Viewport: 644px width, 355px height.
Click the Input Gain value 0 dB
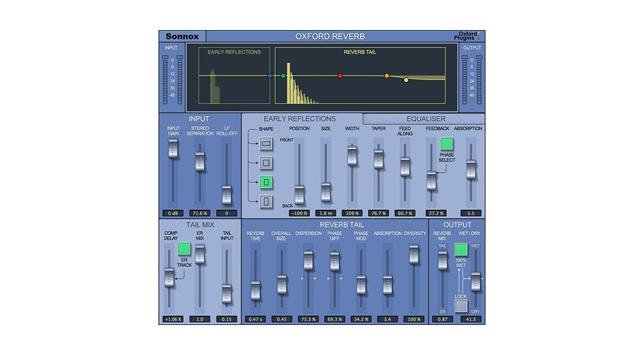pos(173,213)
